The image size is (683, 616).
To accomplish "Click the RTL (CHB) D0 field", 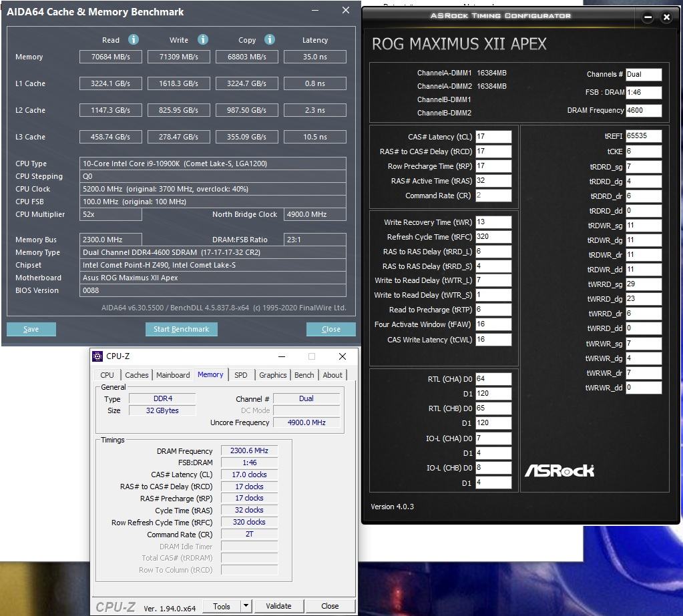I will click(x=493, y=408).
